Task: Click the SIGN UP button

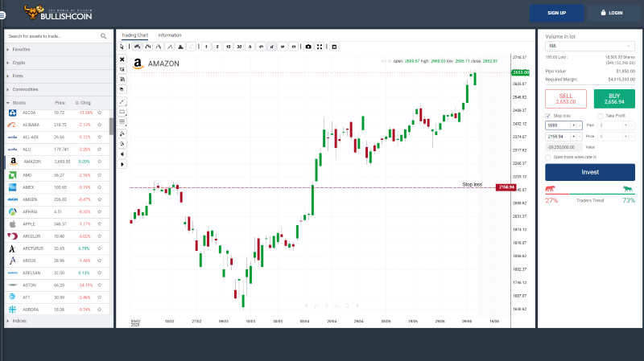Action: click(x=556, y=13)
